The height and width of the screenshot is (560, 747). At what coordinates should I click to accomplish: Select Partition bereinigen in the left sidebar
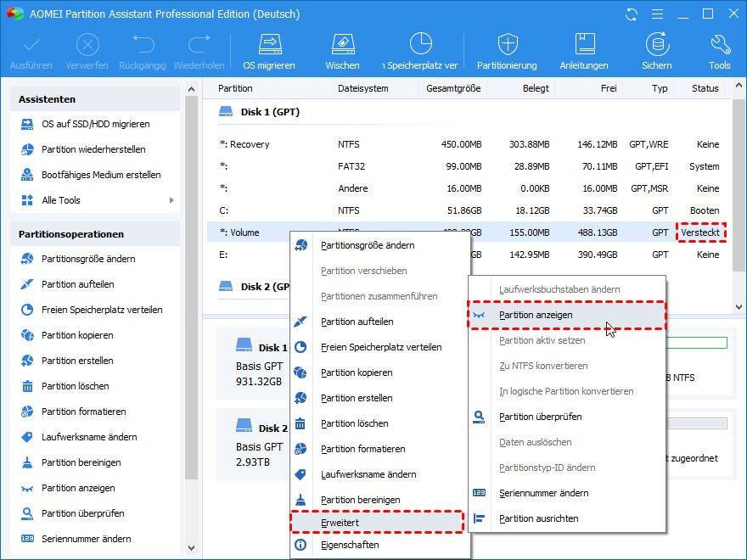coord(81,462)
